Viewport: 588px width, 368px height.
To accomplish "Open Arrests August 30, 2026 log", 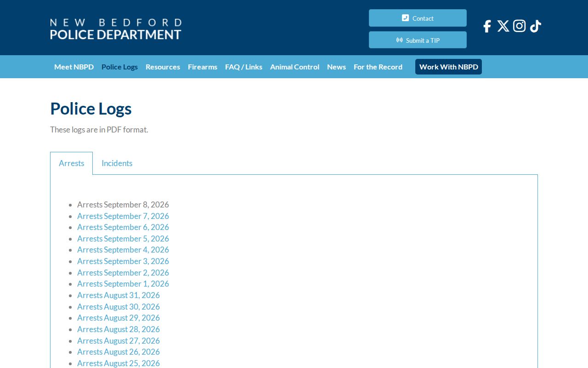I will point(119,307).
